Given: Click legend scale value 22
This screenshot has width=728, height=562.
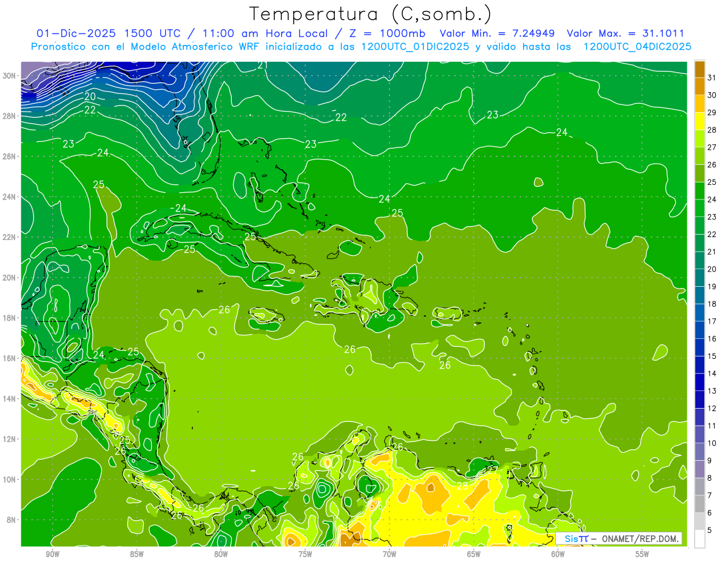Looking at the screenshot, I should [x=712, y=234].
